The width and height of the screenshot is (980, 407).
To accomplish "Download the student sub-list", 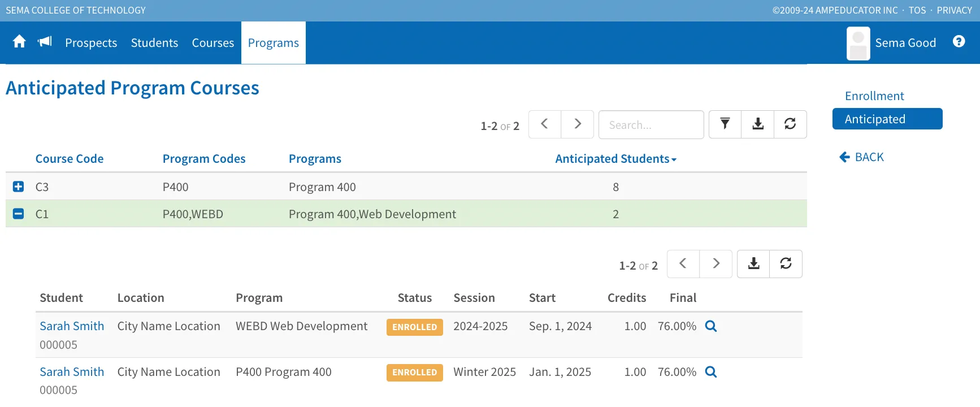I will point(753,264).
